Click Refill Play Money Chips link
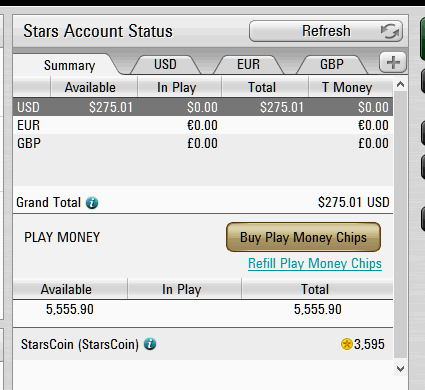 315,264
